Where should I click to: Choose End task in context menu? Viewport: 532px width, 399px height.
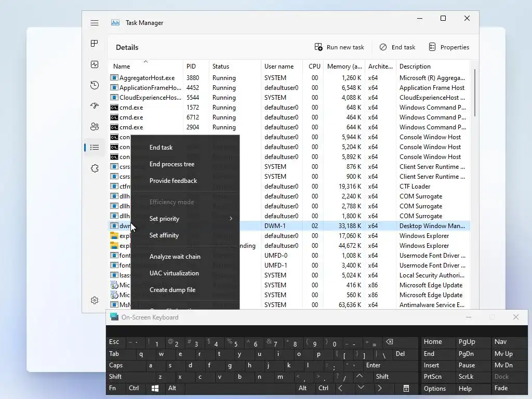pos(185,148)
